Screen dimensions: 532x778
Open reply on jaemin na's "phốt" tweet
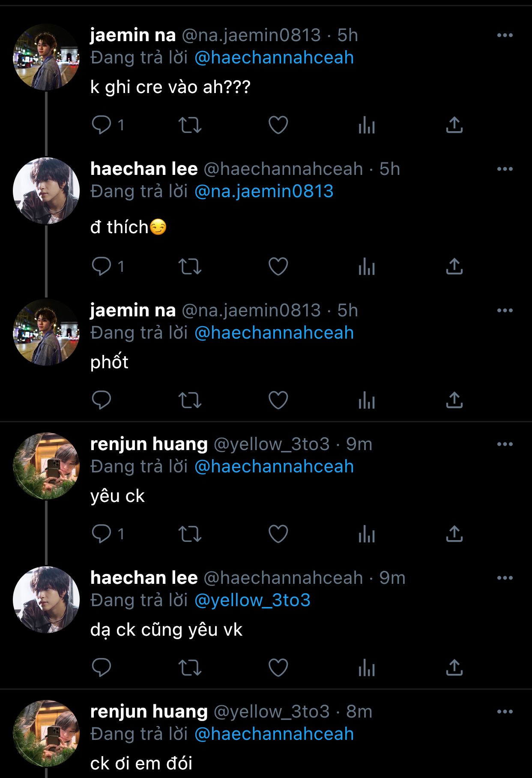[x=102, y=400]
